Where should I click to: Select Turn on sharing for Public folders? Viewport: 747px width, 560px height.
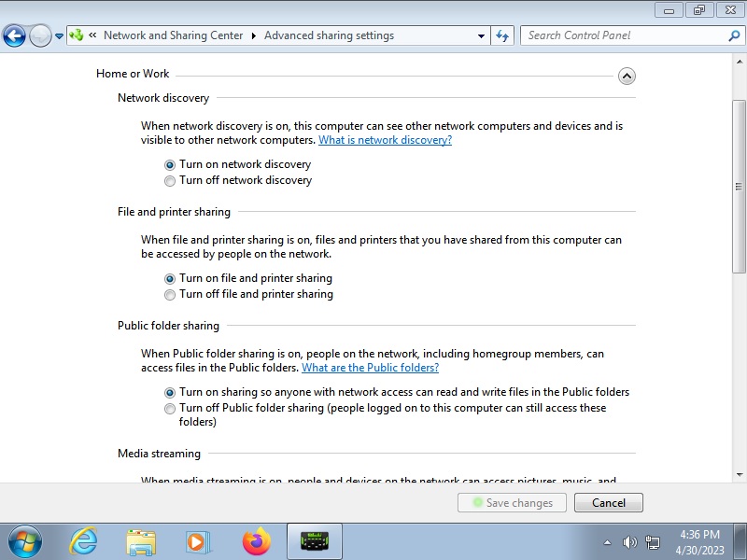pos(397,392)
